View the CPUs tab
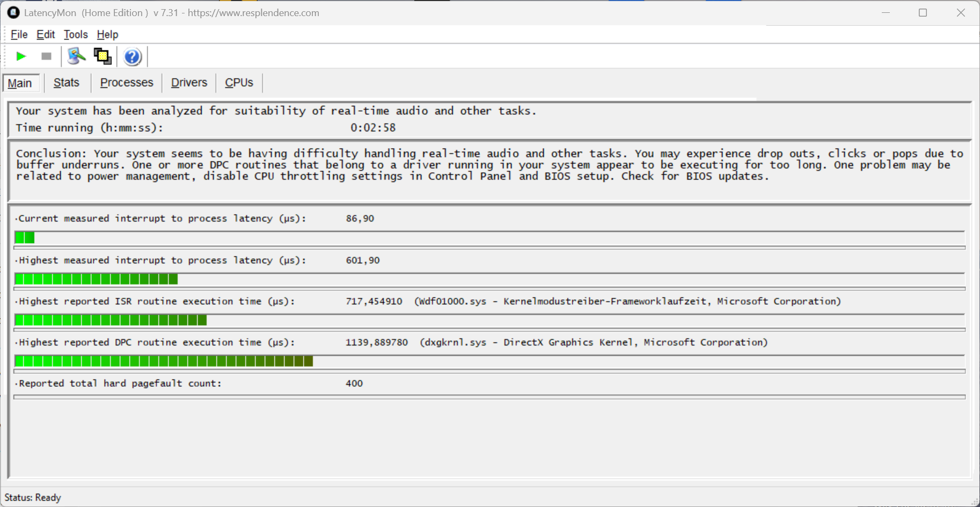The width and height of the screenshot is (980, 507). tap(239, 83)
